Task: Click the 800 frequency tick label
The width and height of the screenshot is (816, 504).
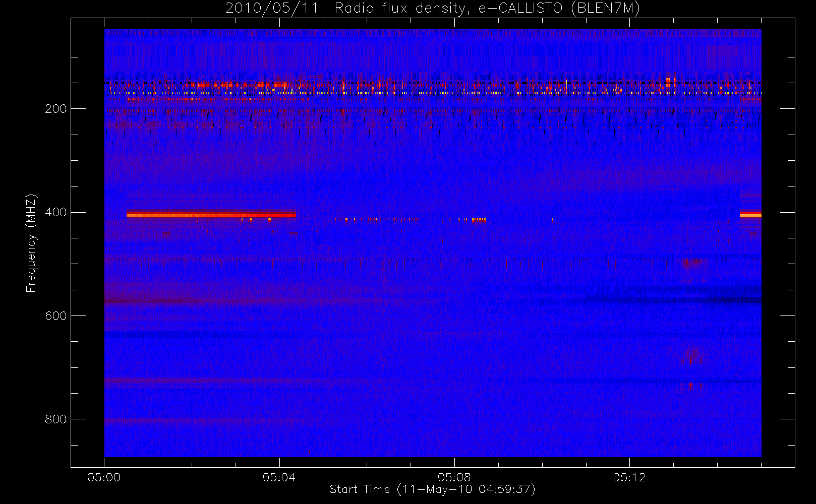Action: click(55, 419)
